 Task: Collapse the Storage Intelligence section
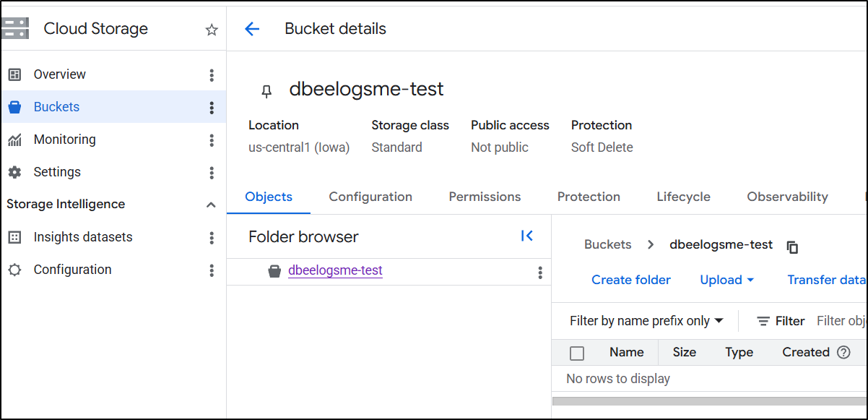click(x=211, y=205)
